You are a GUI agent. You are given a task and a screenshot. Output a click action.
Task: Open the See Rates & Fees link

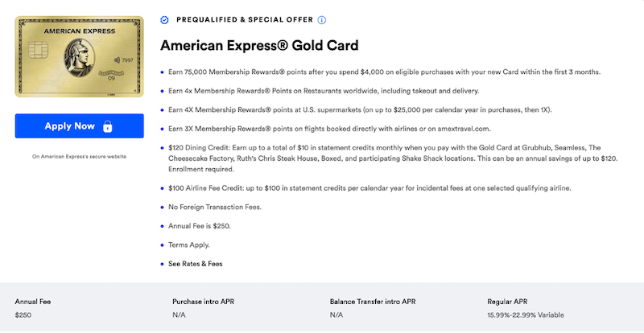tap(195, 263)
